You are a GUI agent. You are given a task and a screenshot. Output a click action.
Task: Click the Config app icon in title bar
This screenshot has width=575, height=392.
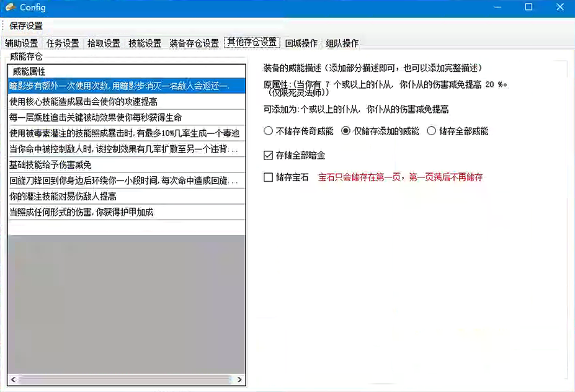click(10, 7)
